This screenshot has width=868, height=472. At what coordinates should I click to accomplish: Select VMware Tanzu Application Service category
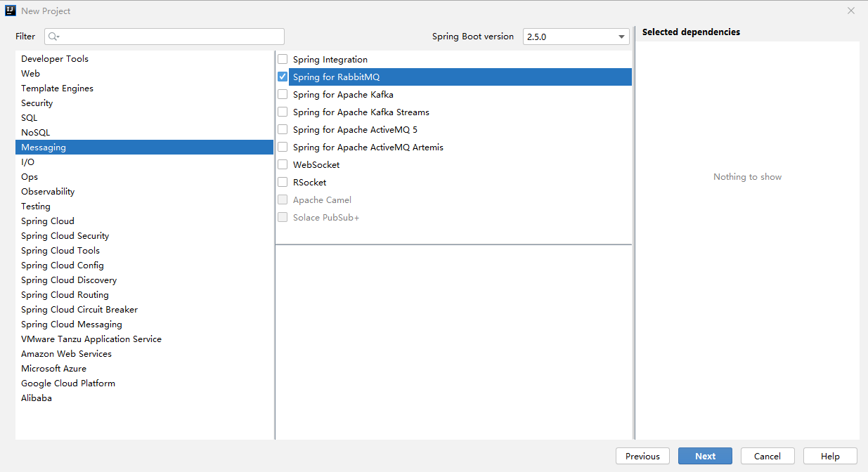pyautogui.click(x=144, y=339)
